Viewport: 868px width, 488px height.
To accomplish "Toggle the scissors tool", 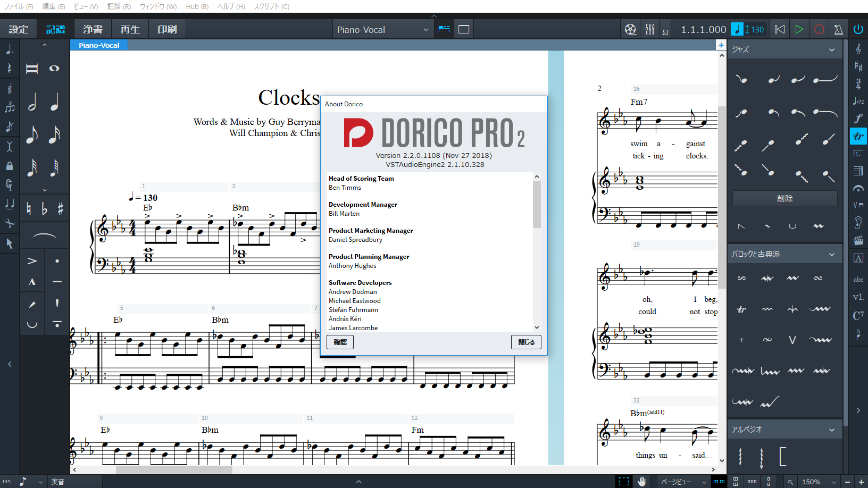I will point(10,223).
